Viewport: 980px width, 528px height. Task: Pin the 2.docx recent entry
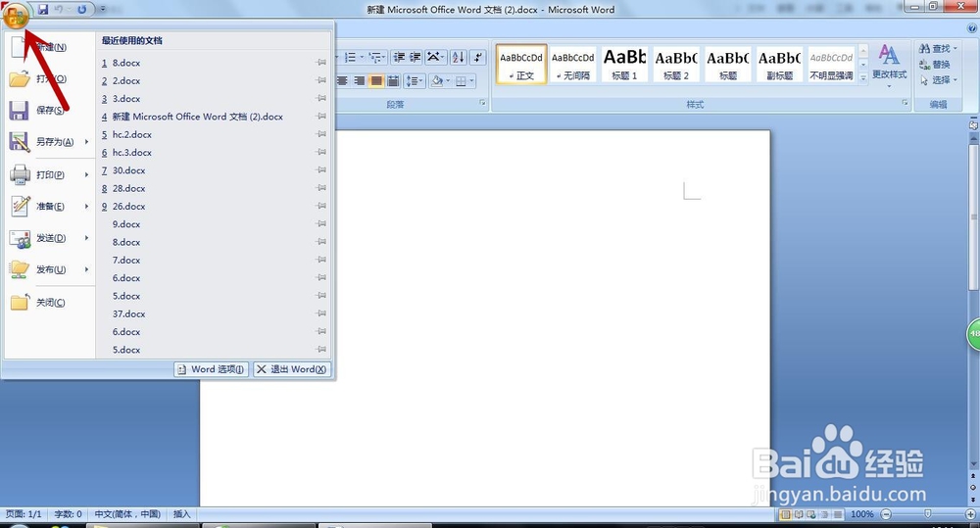point(321,80)
